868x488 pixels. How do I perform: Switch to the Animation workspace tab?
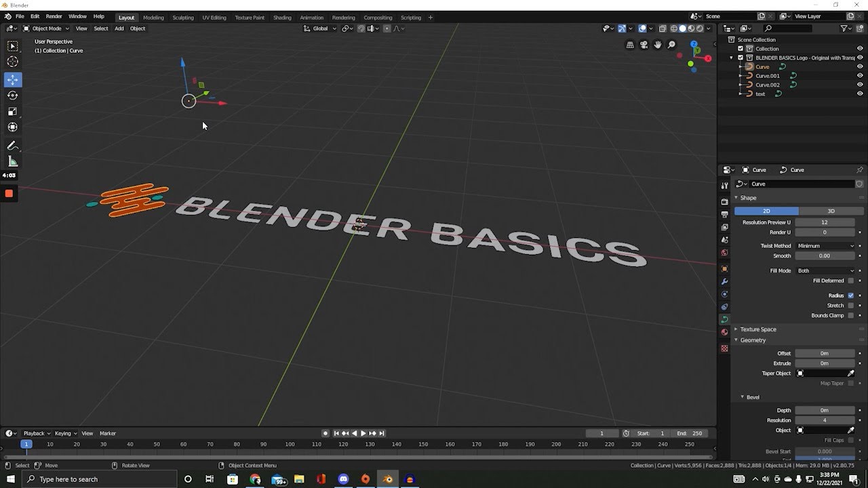click(x=311, y=18)
